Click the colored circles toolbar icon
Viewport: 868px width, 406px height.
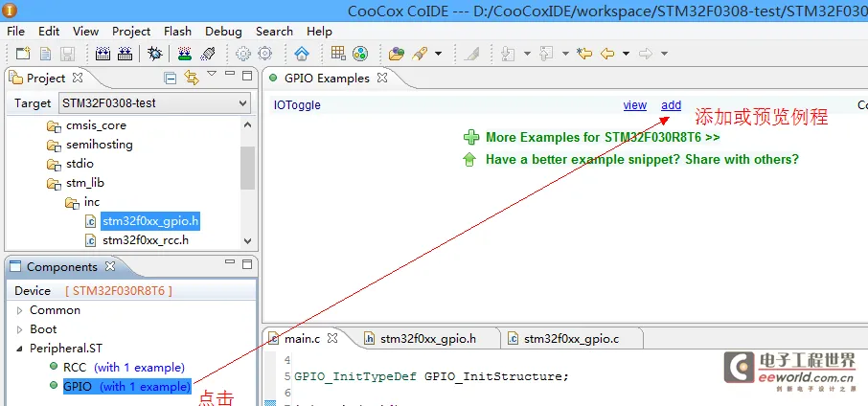click(360, 54)
